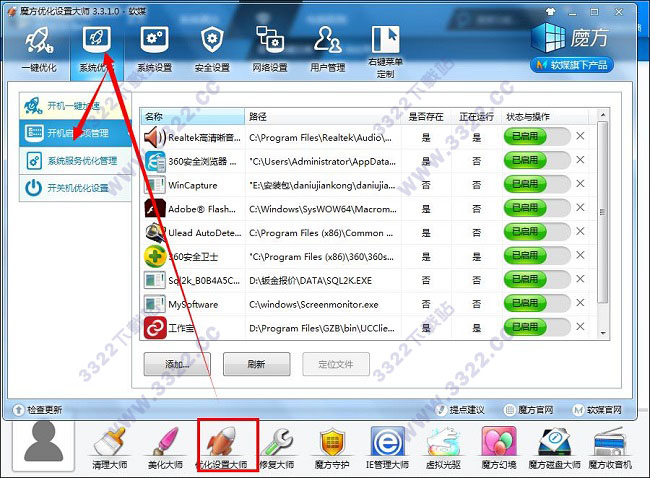Remove Sql2k entry with X
The width and height of the screenshot is (650, 478).
(580, 279)
